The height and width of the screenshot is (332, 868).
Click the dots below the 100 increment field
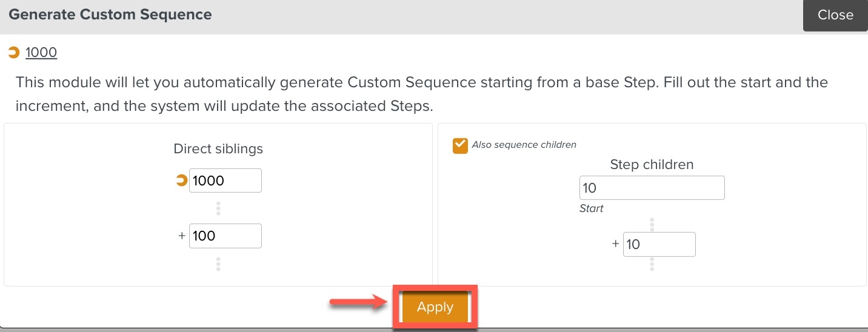(x=218, y=264)
